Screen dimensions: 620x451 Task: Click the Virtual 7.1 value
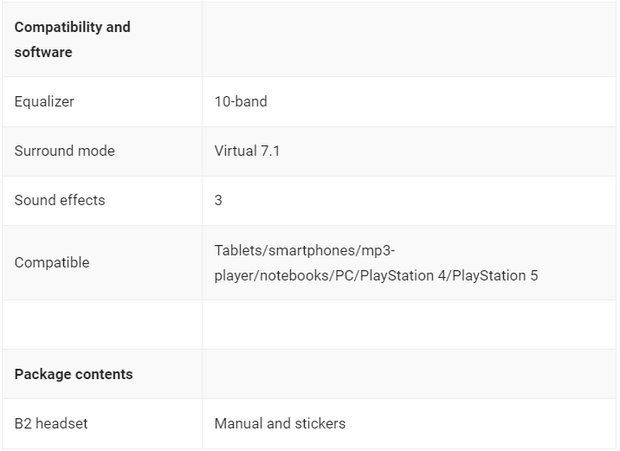point(247,151)
